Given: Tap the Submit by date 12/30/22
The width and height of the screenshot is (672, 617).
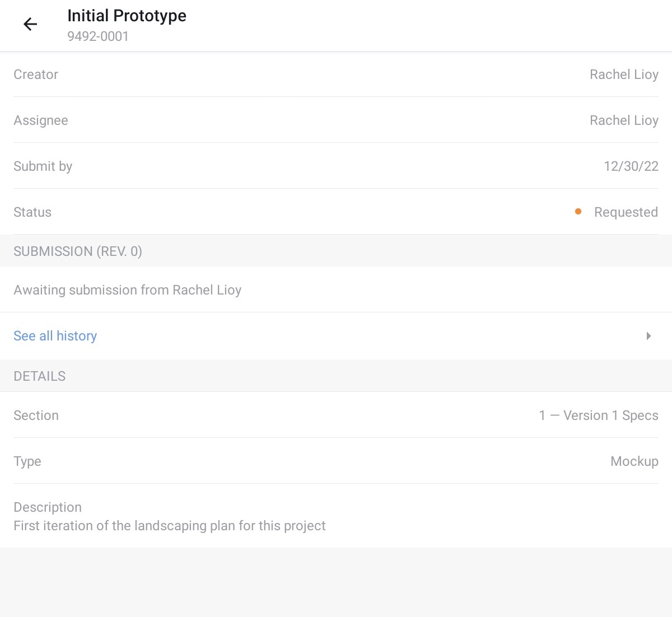Looking at the screenshot, I should tap(631, 166).
